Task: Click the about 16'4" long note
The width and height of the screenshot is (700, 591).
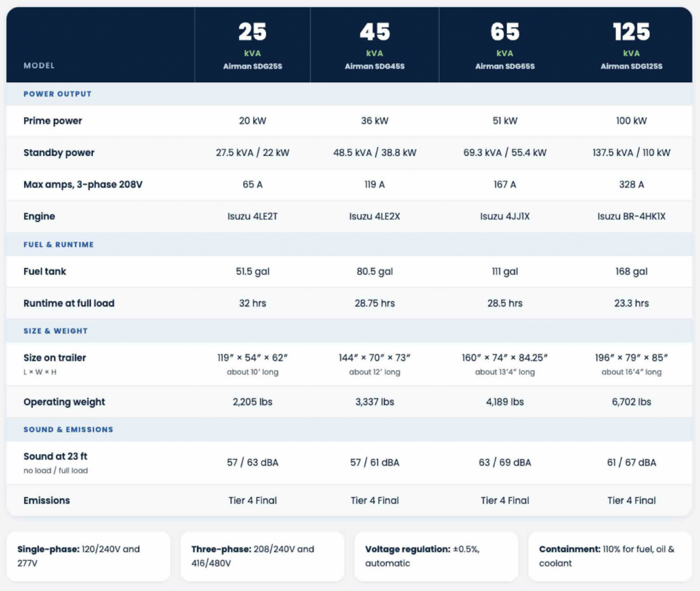Action: 631,372
